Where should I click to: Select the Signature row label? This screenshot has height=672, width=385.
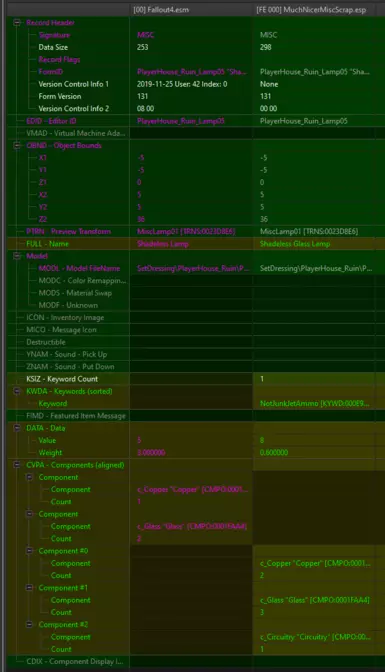click(54, 35)
